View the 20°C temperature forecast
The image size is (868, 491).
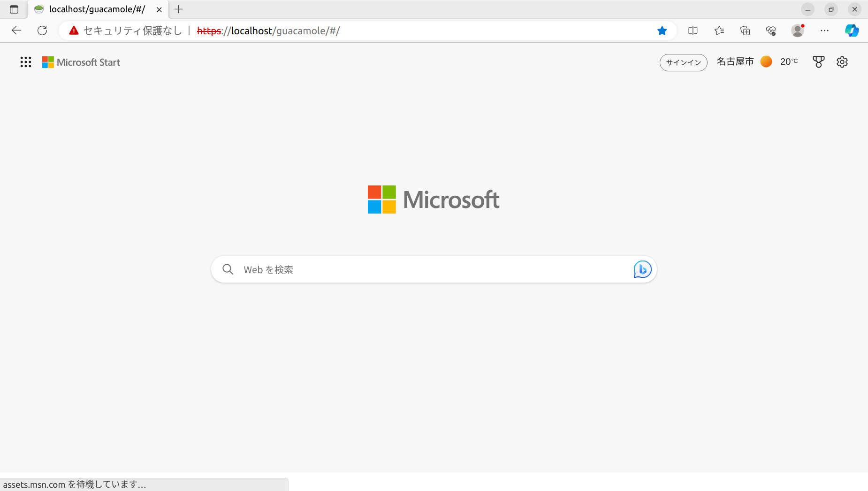789,61
